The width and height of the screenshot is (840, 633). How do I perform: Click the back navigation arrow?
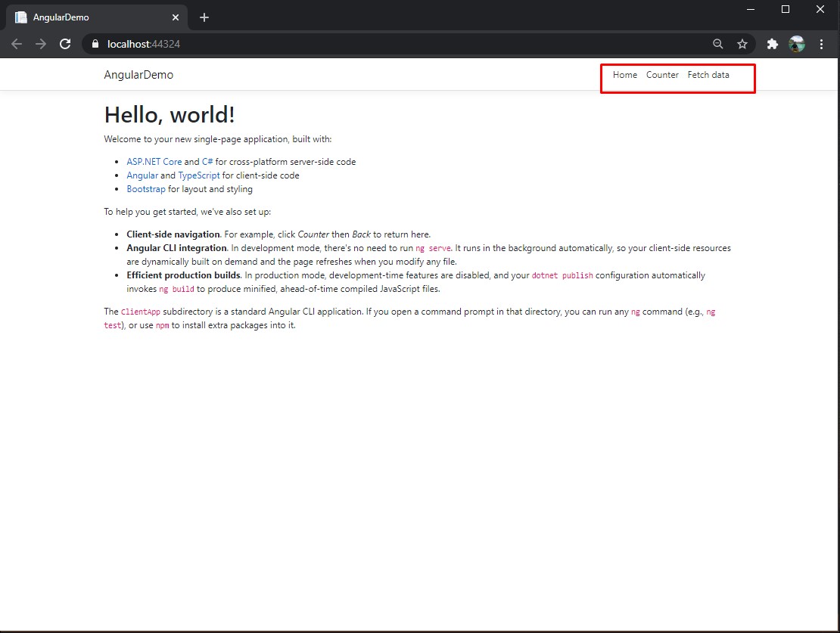[17, 44]
